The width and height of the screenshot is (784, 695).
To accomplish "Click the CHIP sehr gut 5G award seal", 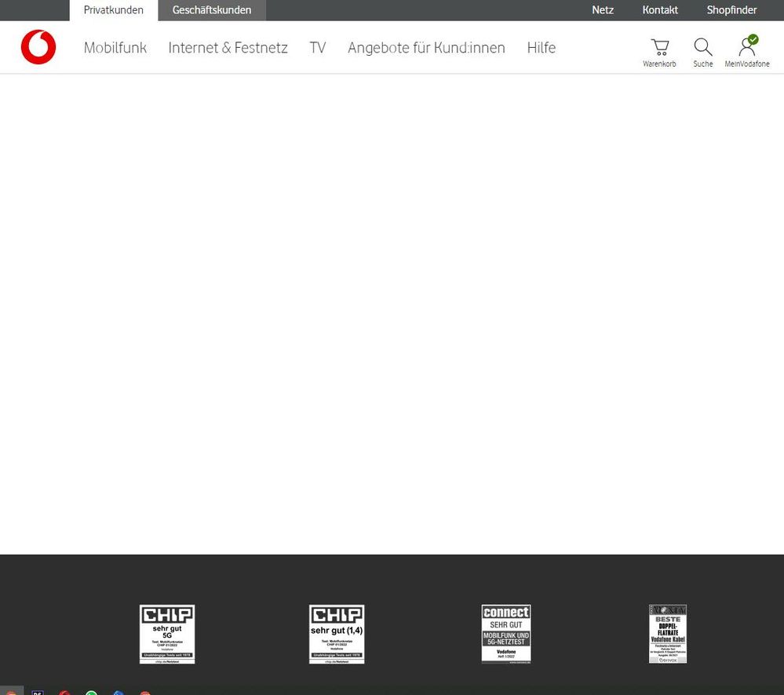I will coord(166,634).
